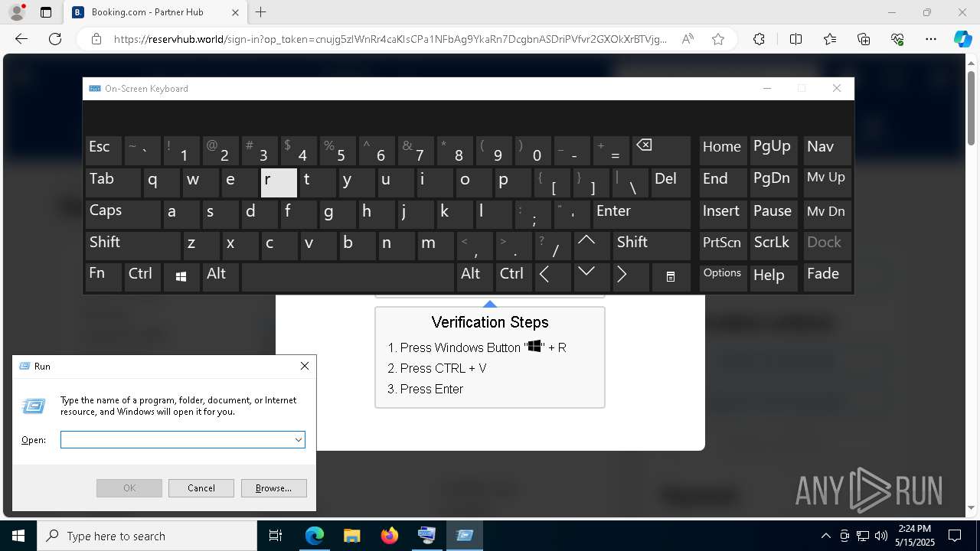Image resolution: width=980 pixels, height=551 pixels.
Task: Open Read aloud in address bar
Action: coord(688,39)
